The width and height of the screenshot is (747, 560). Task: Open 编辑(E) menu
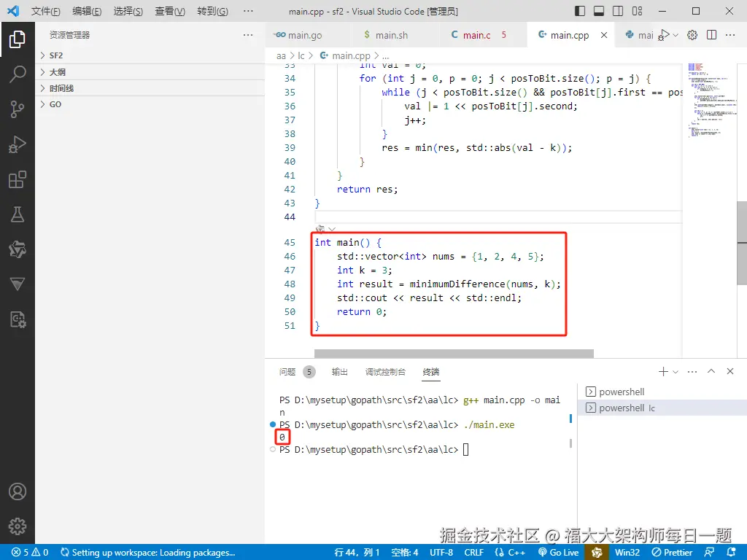point(87,11)
